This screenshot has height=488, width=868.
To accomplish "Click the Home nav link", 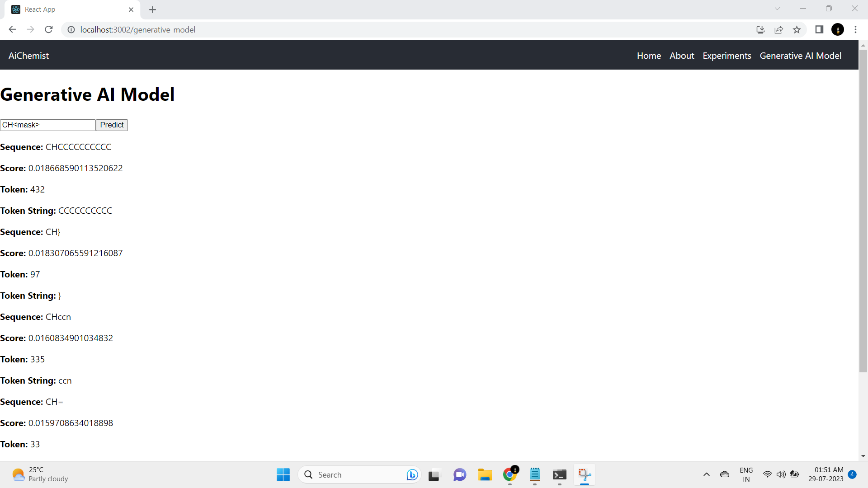I will pos(649,56).
